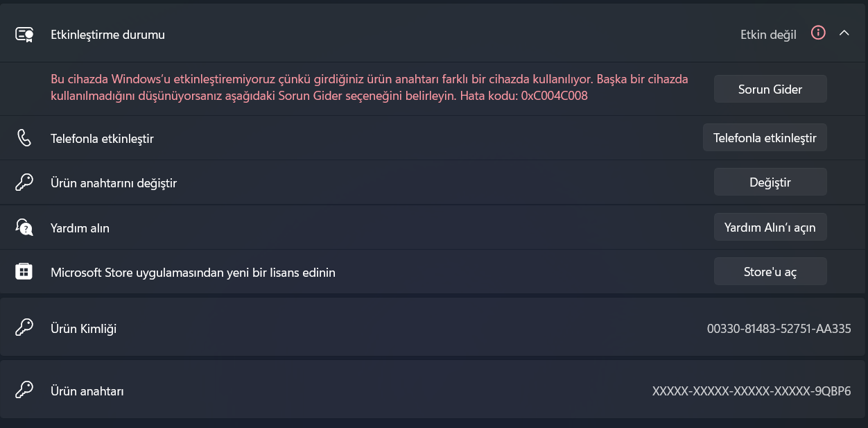
Task: Open Yardım Alın'ı açın button
Action: point(770,227)
